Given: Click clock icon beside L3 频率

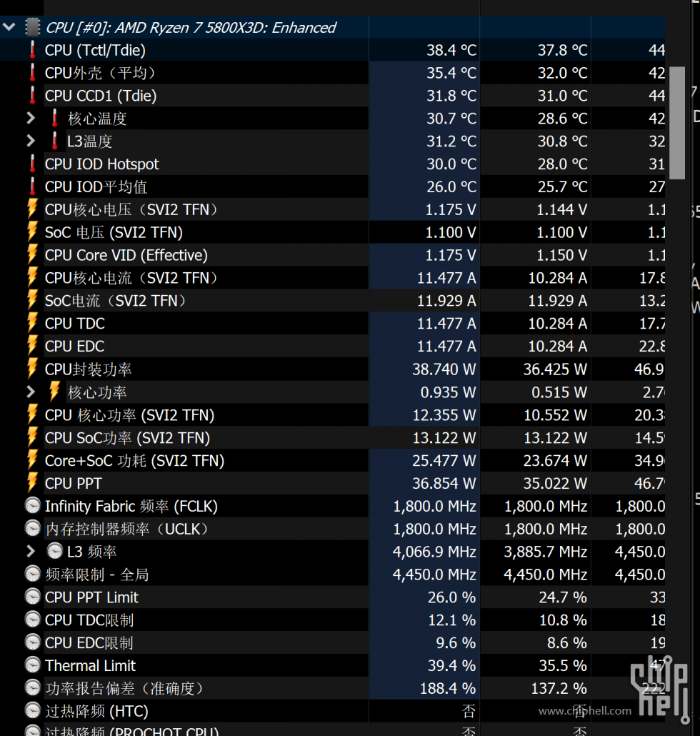Looking at the screenshot, I should coord(55,551).
